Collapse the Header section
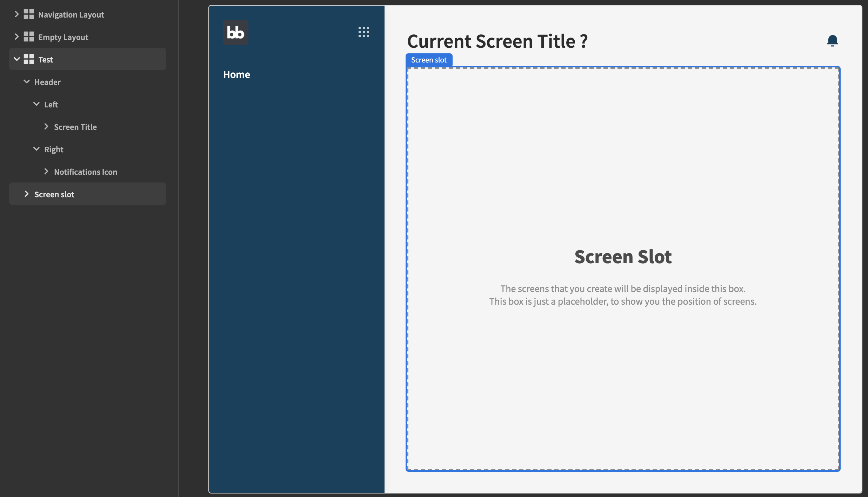 pos(27,81)
